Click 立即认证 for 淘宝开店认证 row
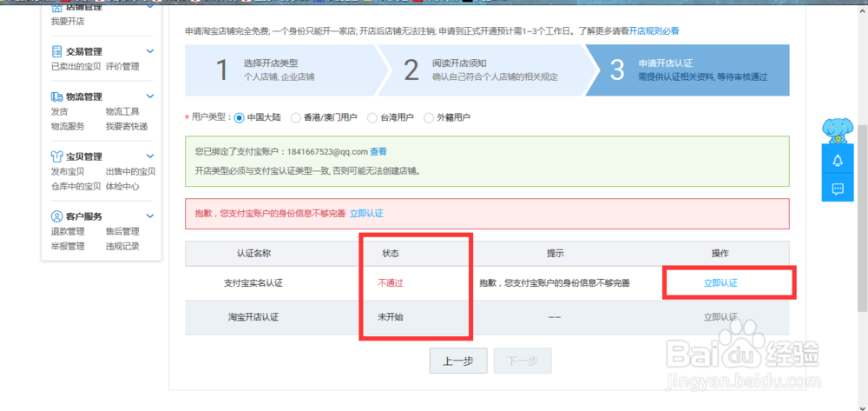This screenshot has height=411, width=868. click(720, 317)
